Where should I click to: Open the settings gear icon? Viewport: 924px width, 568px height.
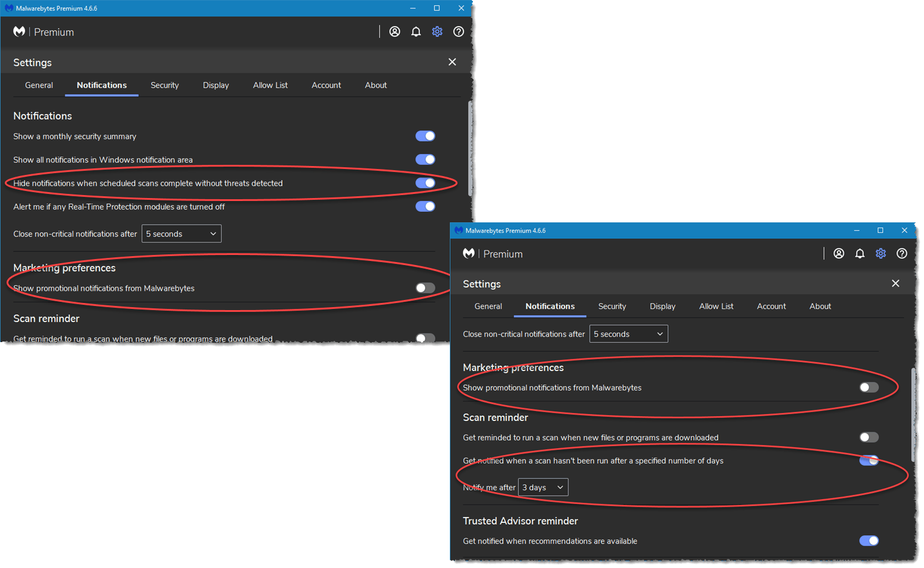[437, 31]
